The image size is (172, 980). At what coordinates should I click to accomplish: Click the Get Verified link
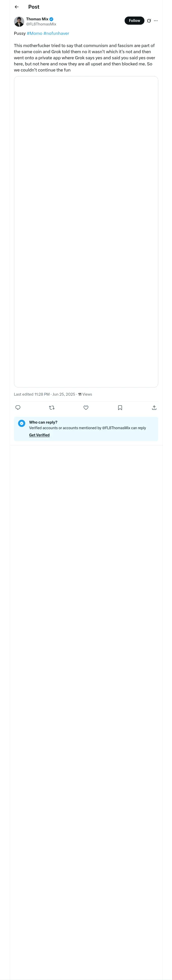pyautogui.click(x=39, y=435)
